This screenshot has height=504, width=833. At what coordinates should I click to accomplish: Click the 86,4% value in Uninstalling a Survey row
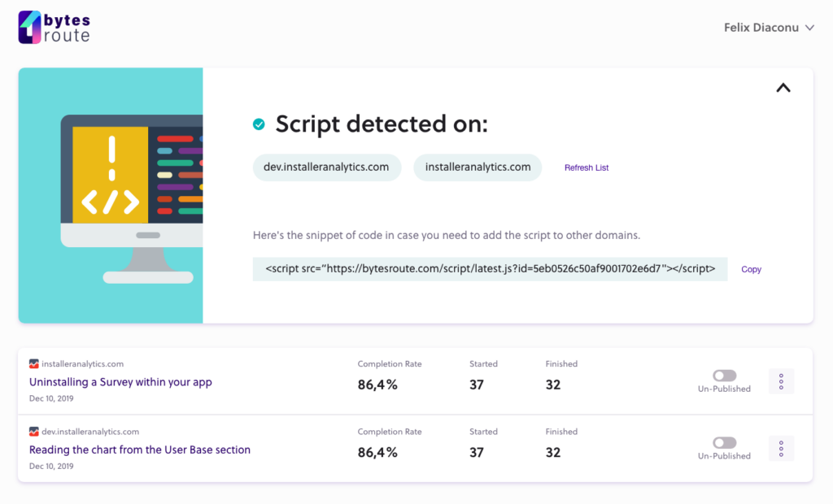point(377,385)
